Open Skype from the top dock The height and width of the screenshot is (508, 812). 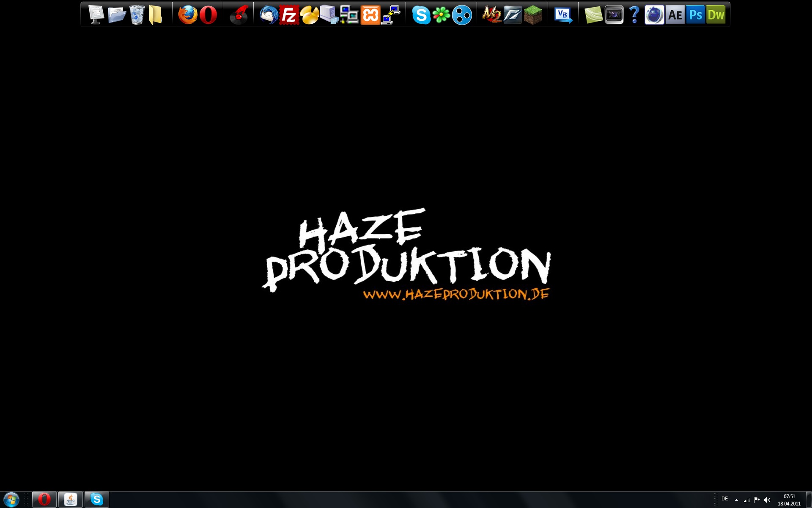421,15
